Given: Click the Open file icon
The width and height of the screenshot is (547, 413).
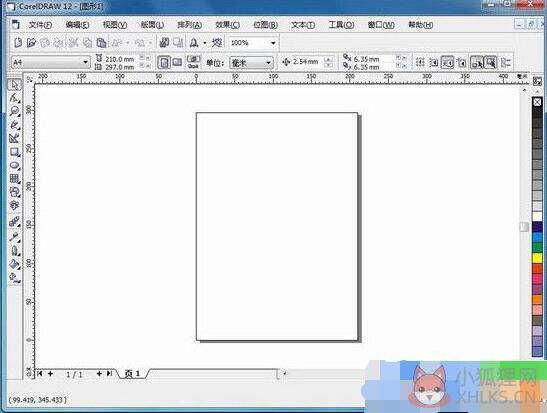Looking at the screenshot, I should point(31,43).
